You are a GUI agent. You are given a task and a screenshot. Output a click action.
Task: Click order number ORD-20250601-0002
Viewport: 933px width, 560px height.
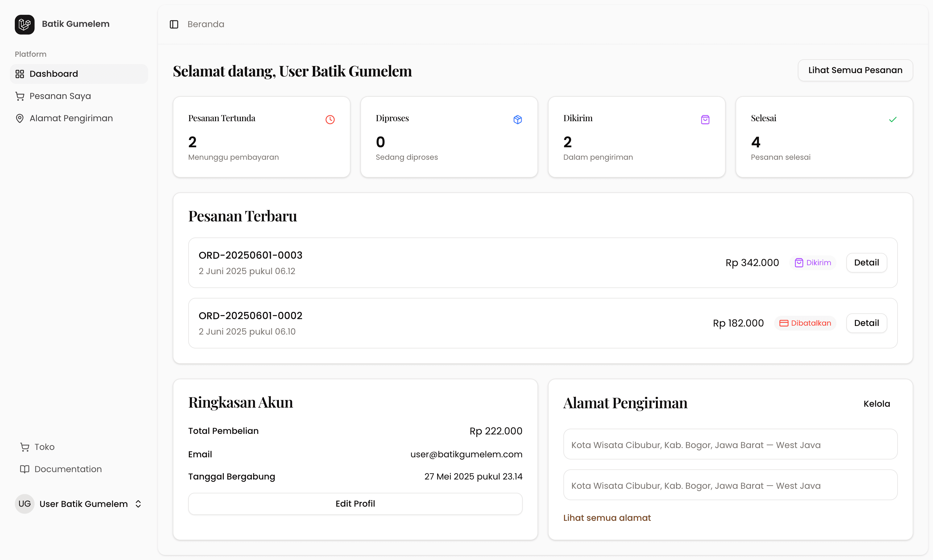pyautogui.click(x=250, y=316)
